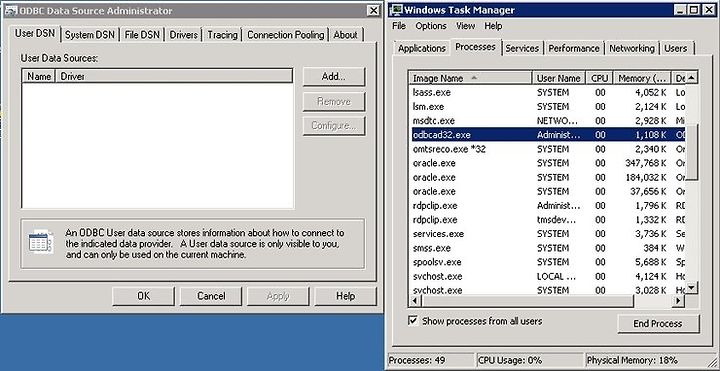Select the omtsreco.exe *32 process
The width and height of the screenshot is (720, 371).
(547, 149)
